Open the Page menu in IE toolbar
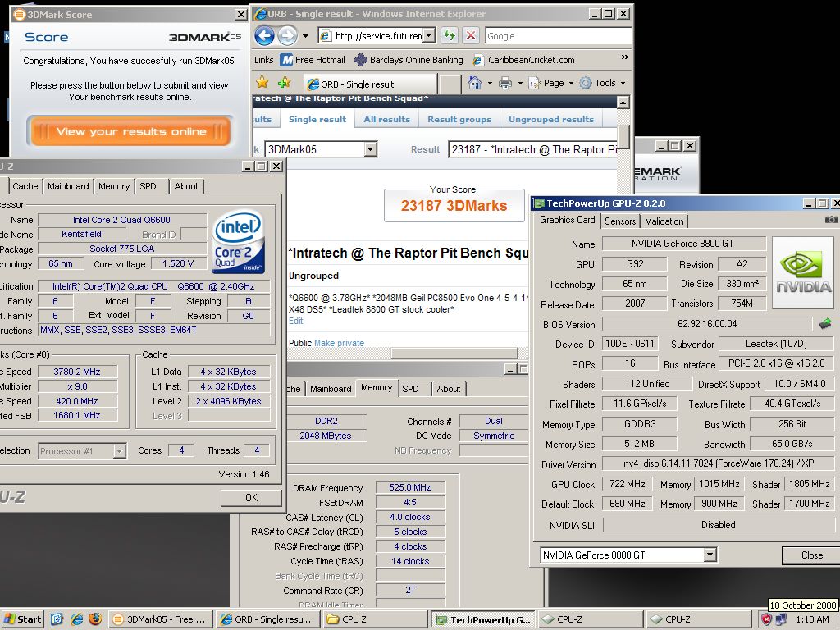The height and width of the screenshot is (630, 840). point(550,83)
